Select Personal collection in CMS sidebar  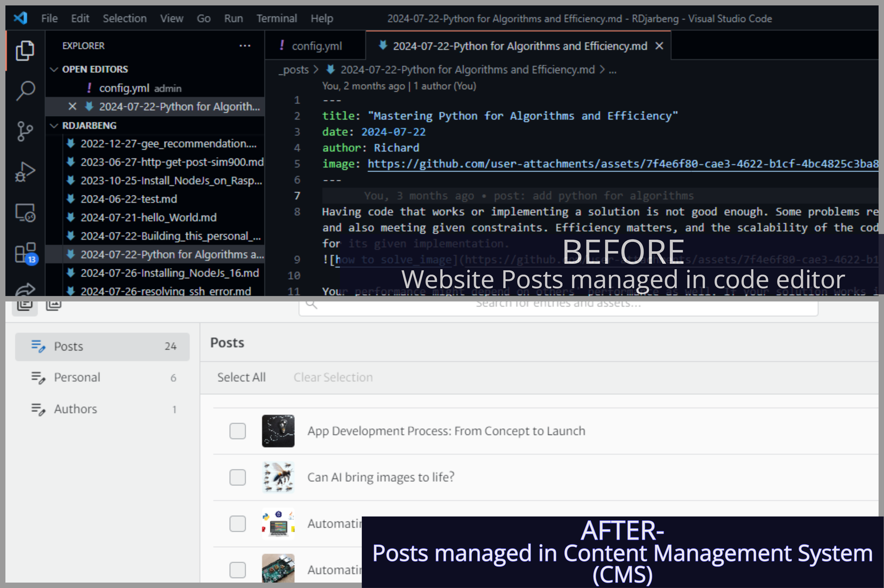tap(102, 378)
